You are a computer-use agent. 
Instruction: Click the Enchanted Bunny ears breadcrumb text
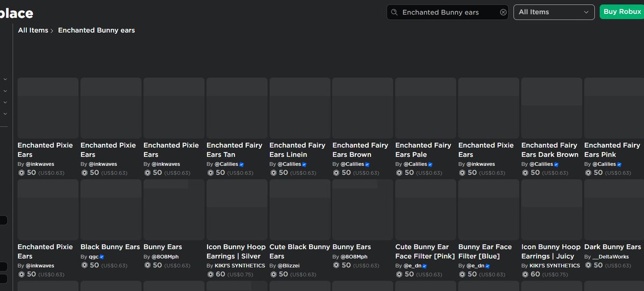click(97, 31)
